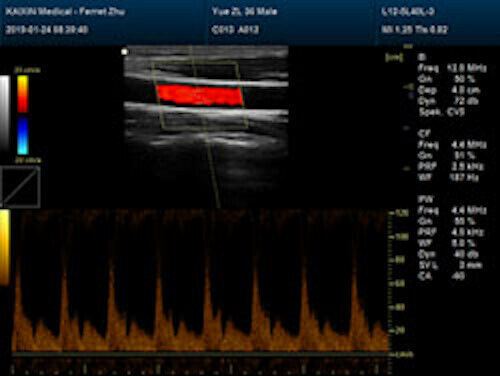
Task: Click the red color flow inside the vessel
Action: [x=200, y=95]
